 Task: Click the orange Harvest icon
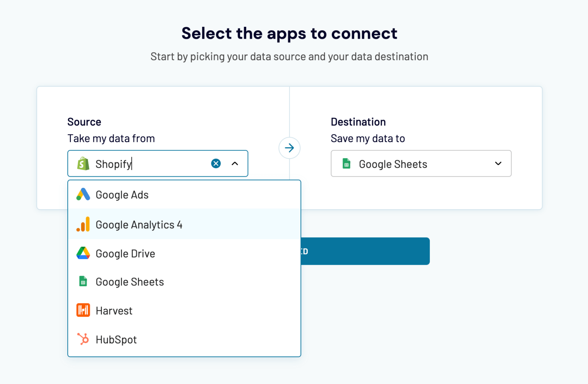[x=82, y=310]
